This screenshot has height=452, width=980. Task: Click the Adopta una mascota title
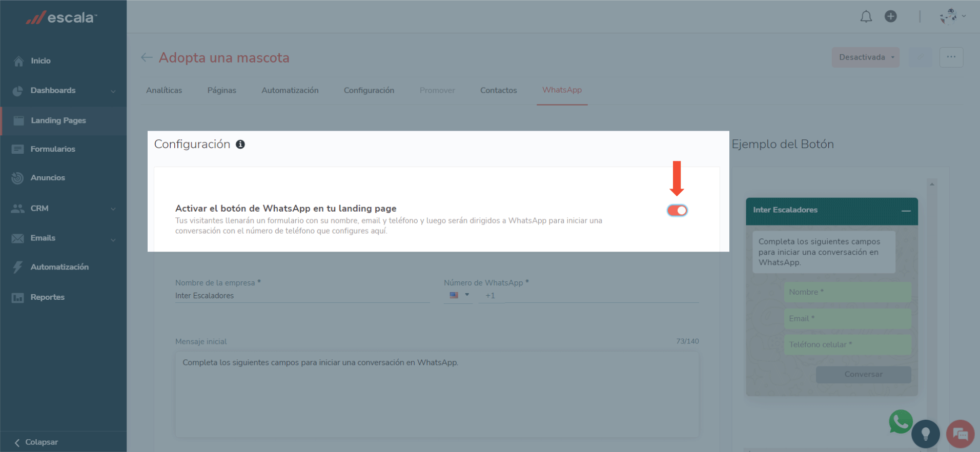[224, 58]
